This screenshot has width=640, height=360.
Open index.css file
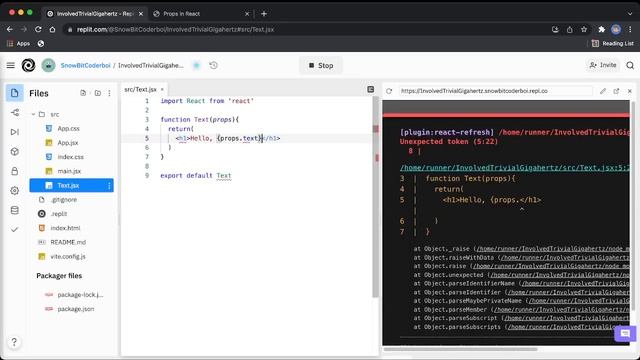pyautogui.click(x=70, y=157)
